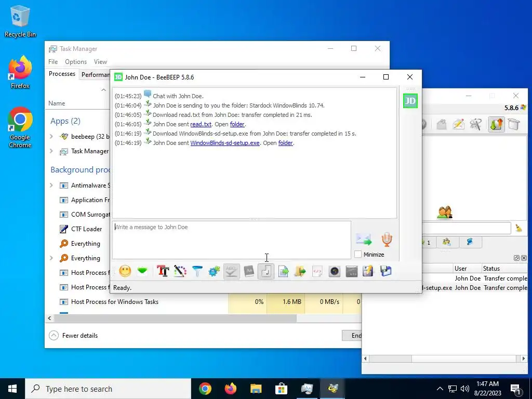532x399 pixels.
Task: Click the screenshot camera icon
Action: coord(335,271)
